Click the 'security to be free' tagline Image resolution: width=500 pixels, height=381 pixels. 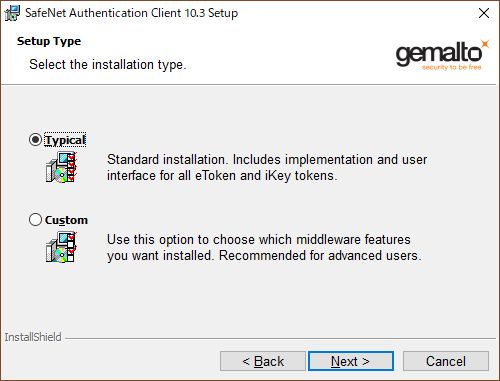coord(452,67)
